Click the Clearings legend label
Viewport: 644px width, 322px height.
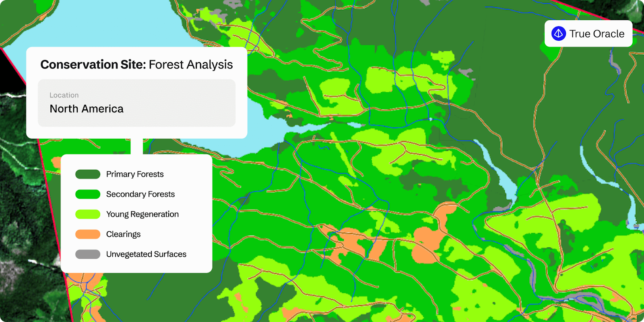pos(123,234)
